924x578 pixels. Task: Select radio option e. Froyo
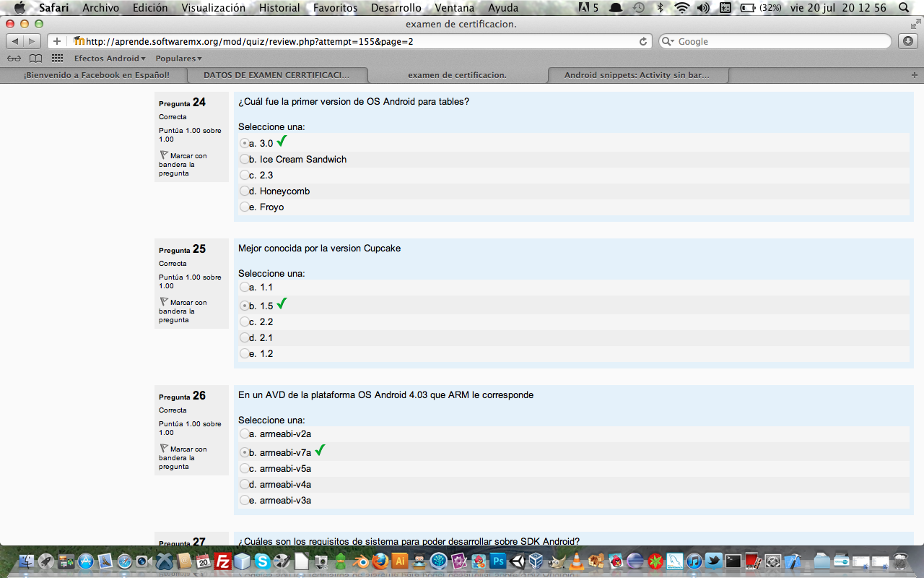pos(244,207)
